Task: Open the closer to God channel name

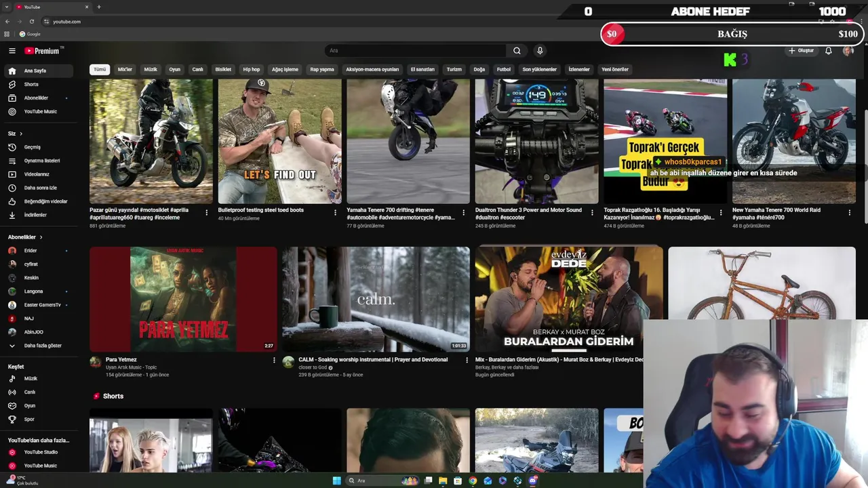Action: click(312, 367)
